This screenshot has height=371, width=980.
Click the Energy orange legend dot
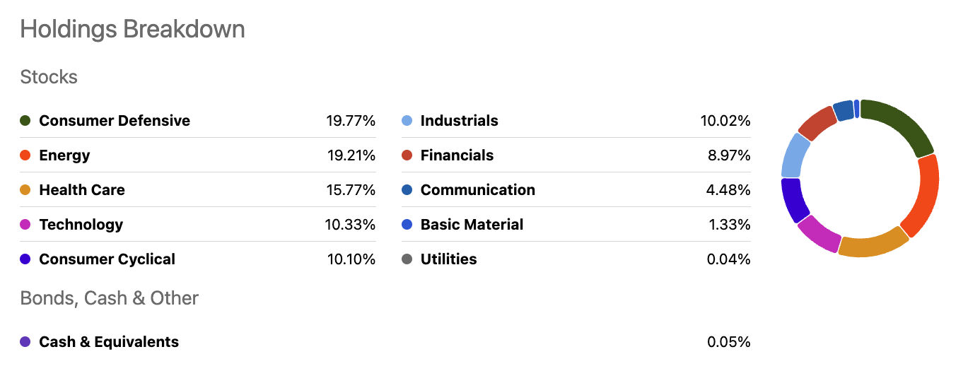25,155
